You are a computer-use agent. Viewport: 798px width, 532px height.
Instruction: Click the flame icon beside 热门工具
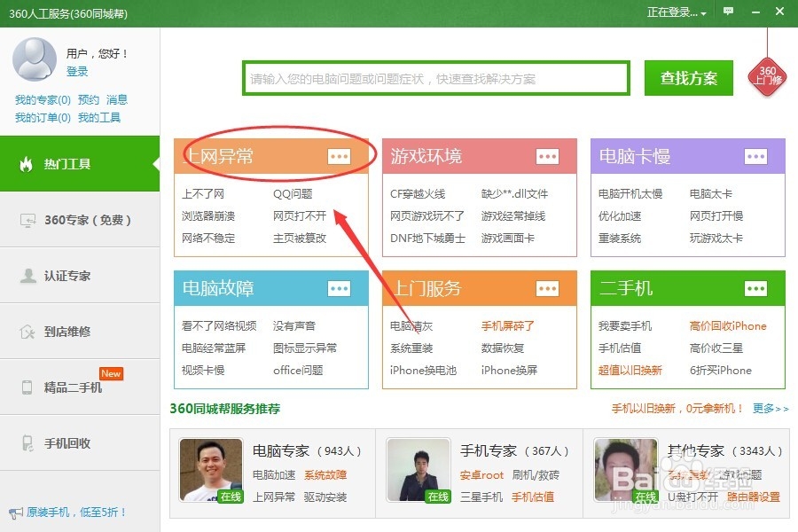(26, 164)
